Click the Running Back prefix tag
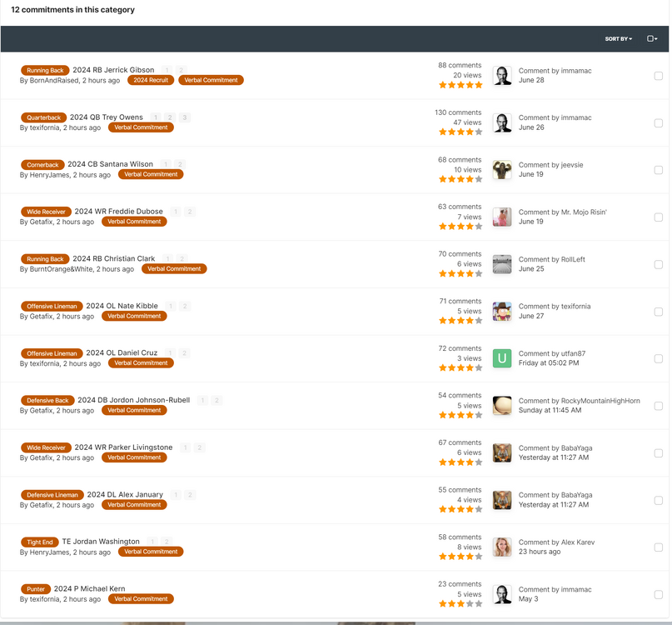Viewport: 672px width, 625px height. coord(44,70)
